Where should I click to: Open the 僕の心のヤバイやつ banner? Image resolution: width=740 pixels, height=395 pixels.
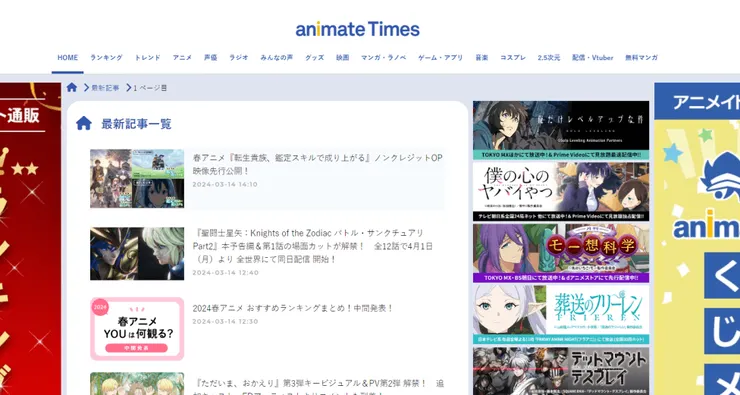point(561,192)
